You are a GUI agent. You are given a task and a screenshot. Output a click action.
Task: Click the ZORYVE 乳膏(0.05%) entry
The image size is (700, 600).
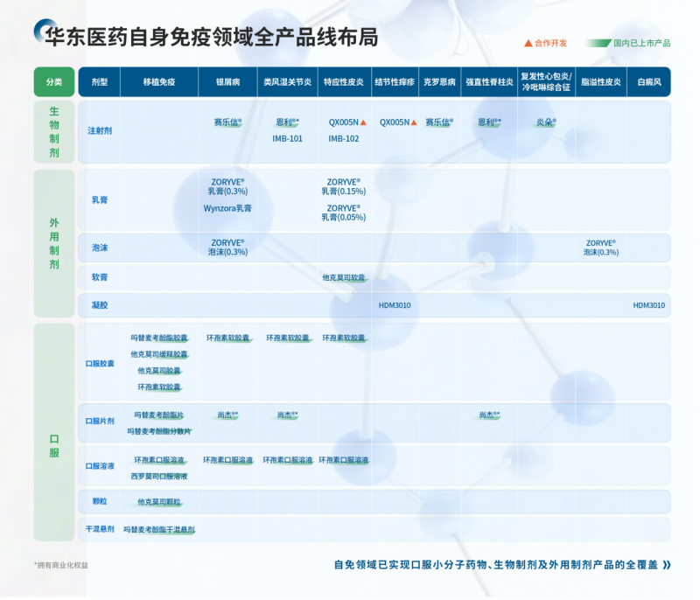tap(344, 213)
